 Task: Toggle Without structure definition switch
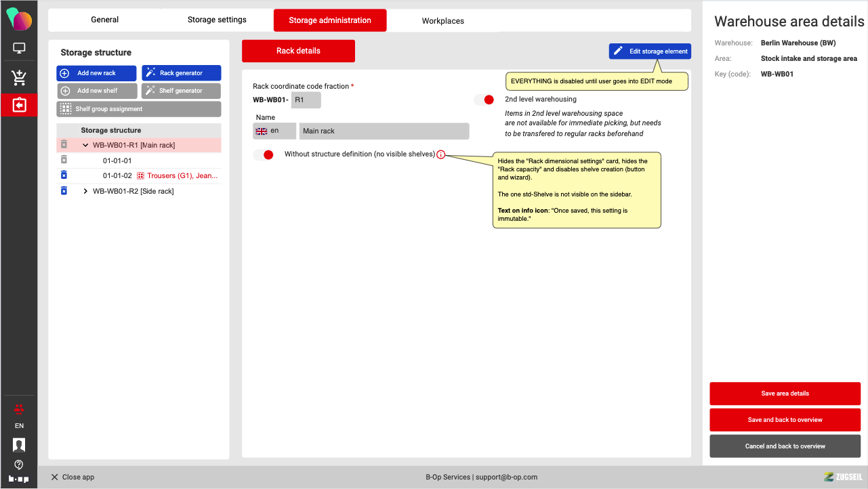pos(264,154)
